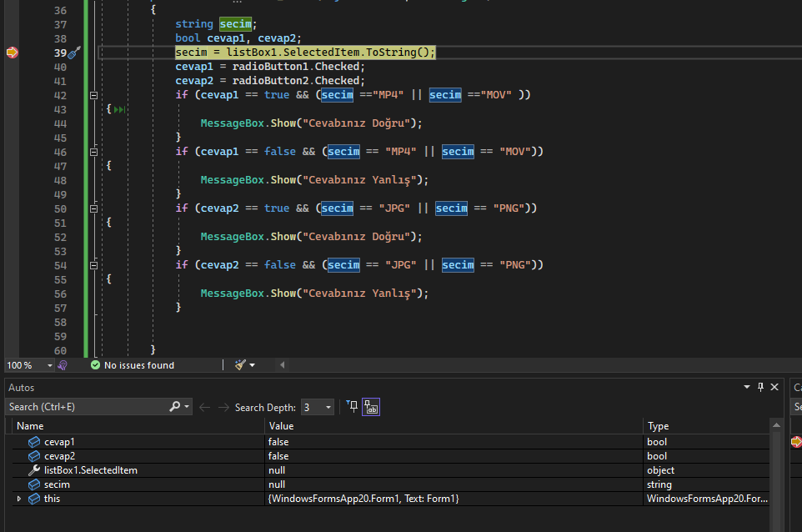The width and height of the screenshot is (802, 532).
Task: Click the breakpoint arrow on line 39
Action: [12, 53]
